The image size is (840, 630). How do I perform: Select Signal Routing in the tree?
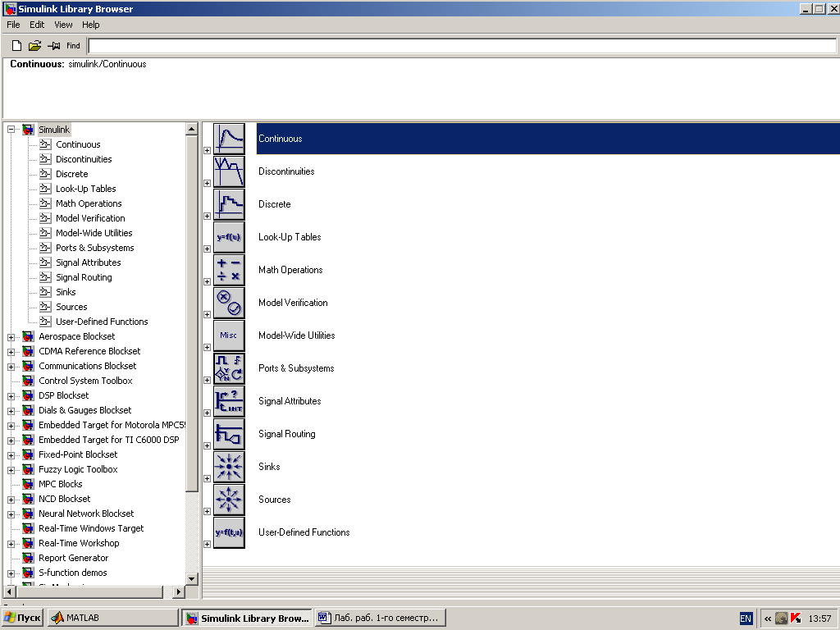[x=84, y=277]
